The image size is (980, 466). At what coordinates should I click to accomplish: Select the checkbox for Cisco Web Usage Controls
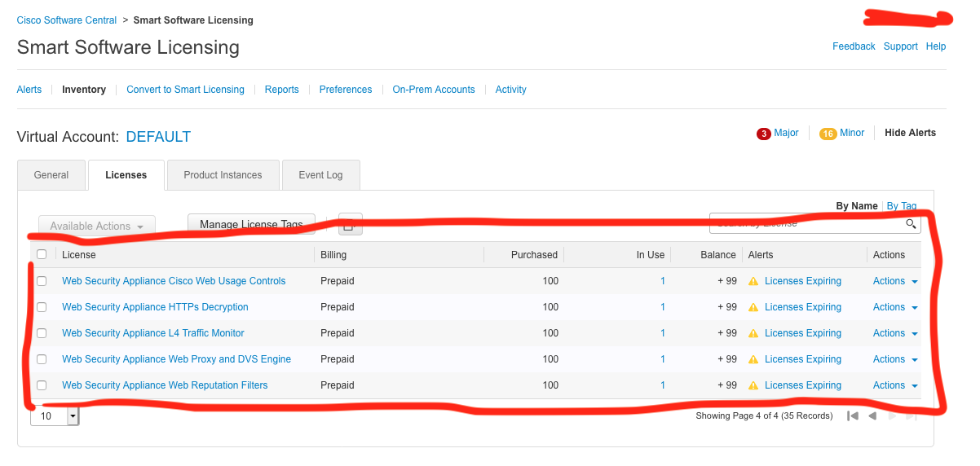pos(42,281)
